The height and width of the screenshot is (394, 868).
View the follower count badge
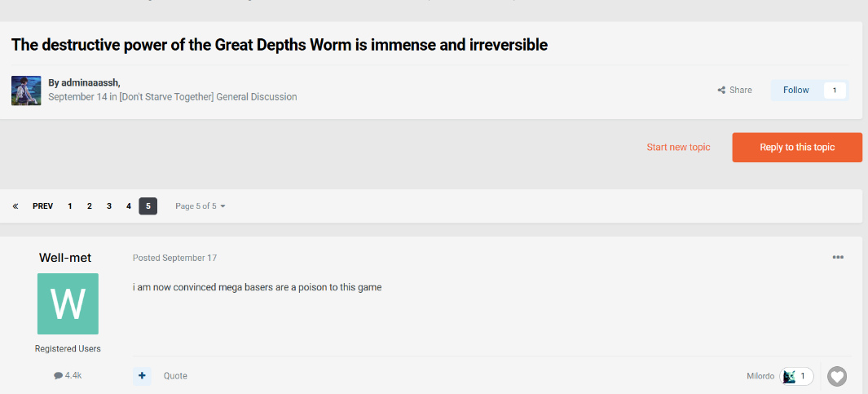click(834, 90)
